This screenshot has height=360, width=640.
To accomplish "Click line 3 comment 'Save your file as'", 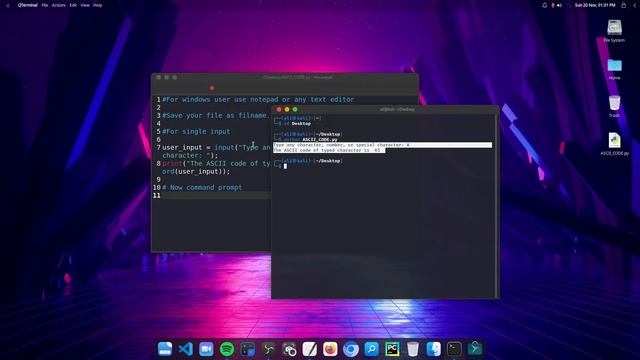I will [216, 116].
